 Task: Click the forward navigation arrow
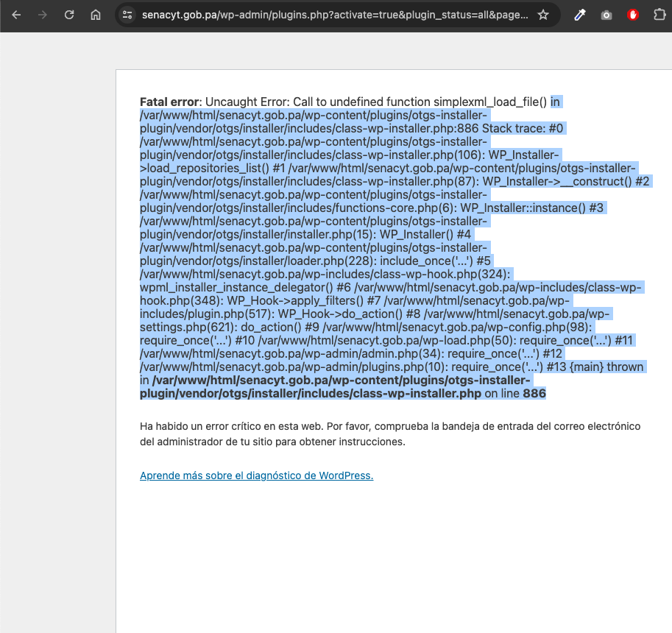(x=43, y=15)
